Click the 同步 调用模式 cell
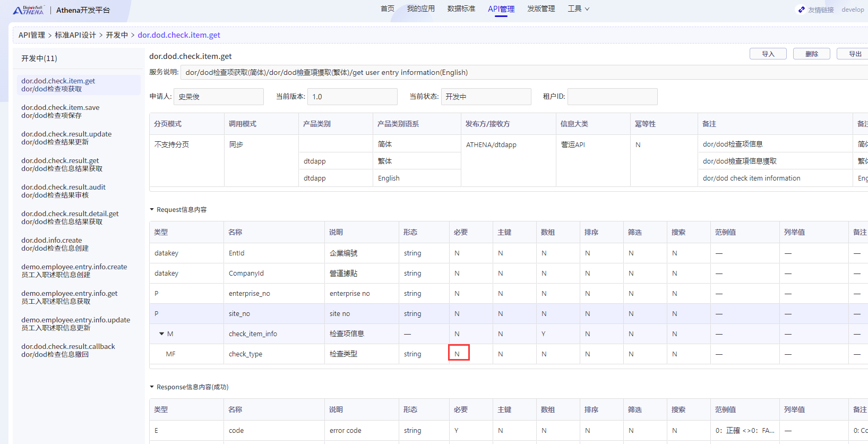Viewport: 868px width, 444px height. click(x=261, y=160)
